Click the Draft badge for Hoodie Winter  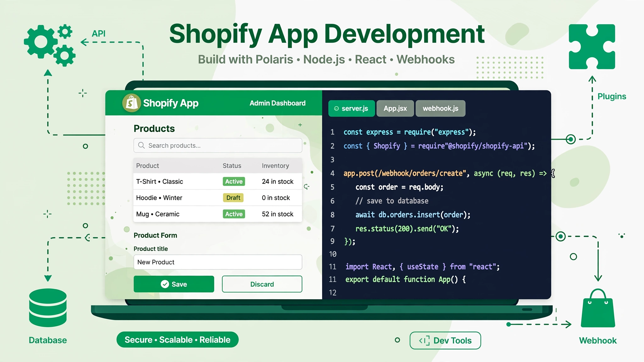pyautogui.click(x=233, y=198)
